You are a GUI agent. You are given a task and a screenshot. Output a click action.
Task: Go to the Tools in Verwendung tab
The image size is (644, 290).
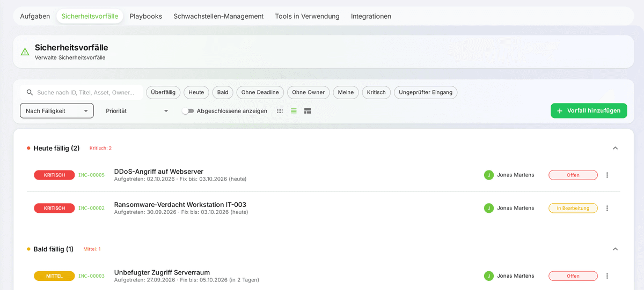pyautogui.click(x=308, y=16)
